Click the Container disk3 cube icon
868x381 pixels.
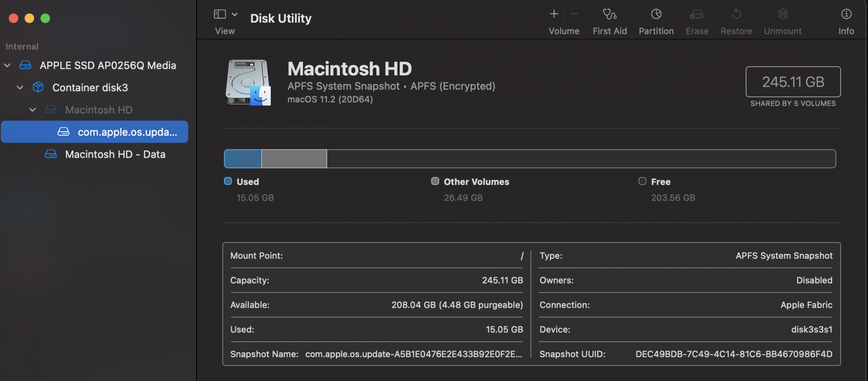click(x=38, y=87)
